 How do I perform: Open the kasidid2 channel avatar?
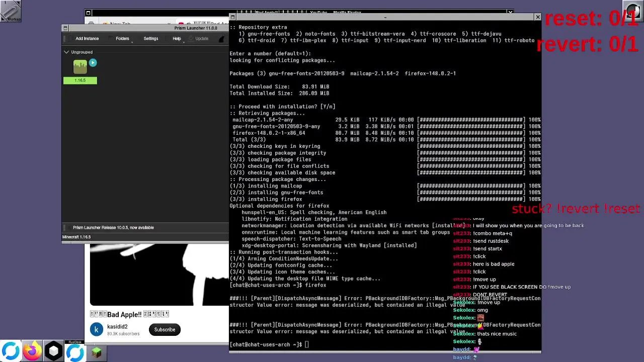click(x=97, y=330)
